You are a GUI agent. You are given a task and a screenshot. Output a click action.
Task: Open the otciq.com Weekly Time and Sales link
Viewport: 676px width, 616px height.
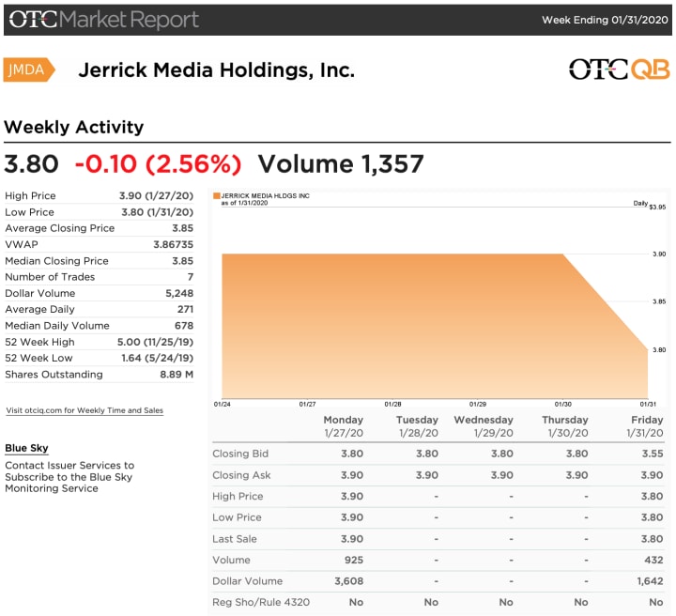pyautogui.click(x=84, y=410)
